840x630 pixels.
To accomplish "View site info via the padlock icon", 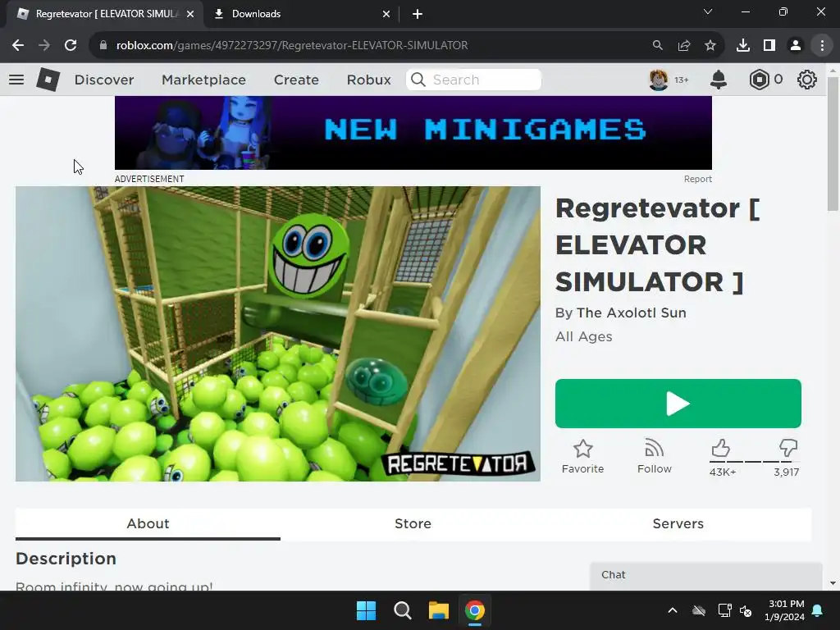I will pos(103,46).
